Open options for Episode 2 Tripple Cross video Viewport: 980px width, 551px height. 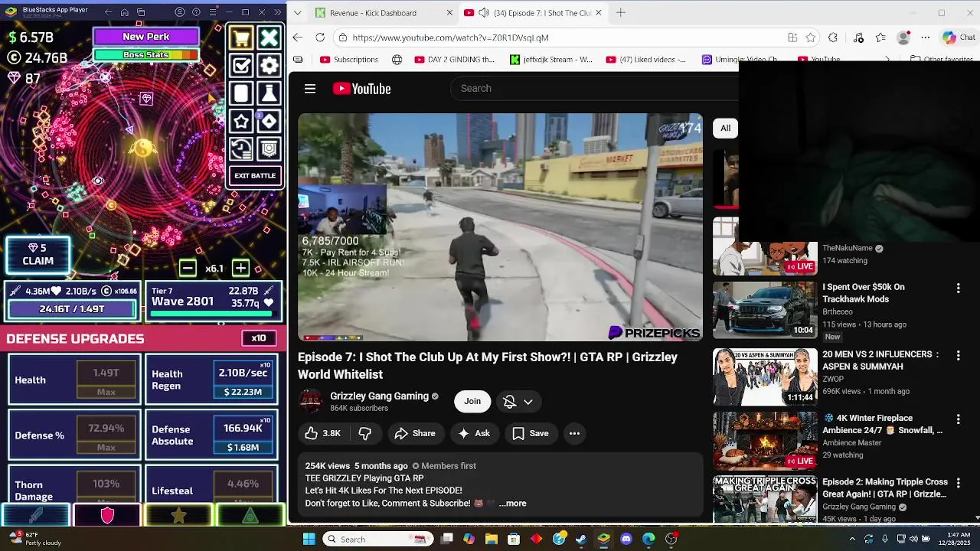pyautogui.click(x=958, y=484)
